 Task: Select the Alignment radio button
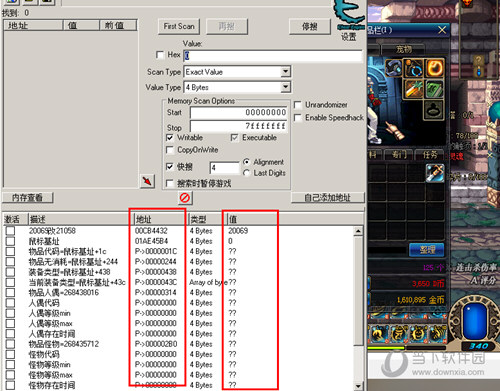(247, 162)
